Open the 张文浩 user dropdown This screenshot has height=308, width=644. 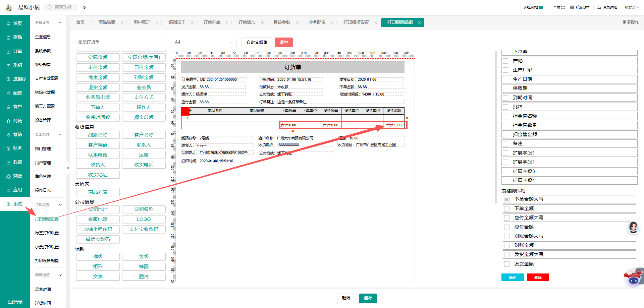point(632,7)
